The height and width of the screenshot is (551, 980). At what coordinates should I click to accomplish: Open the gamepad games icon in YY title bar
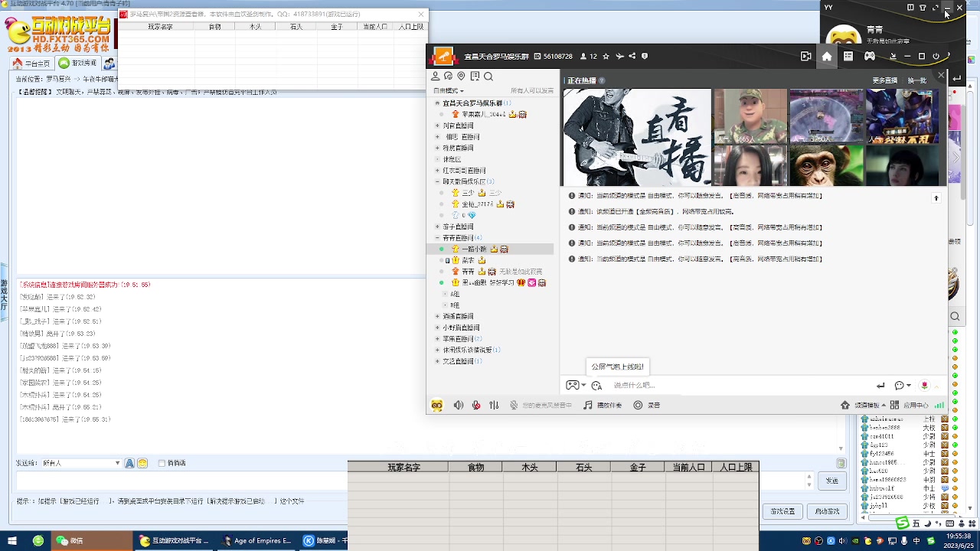pos(870,56)
